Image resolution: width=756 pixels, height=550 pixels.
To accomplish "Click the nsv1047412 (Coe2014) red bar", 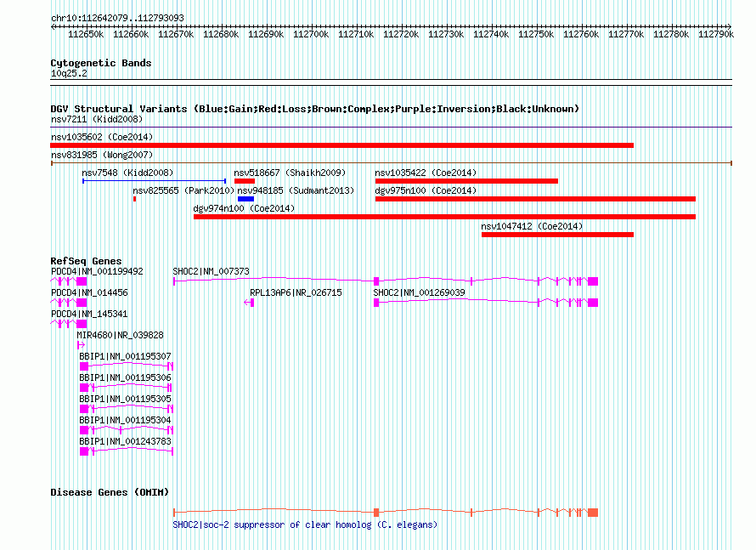I will [557, 235].
